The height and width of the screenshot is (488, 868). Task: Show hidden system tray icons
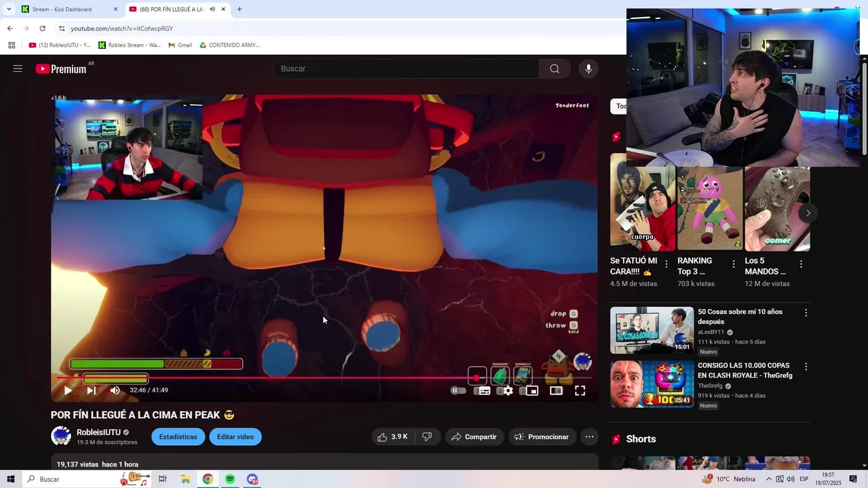click(769, 479)
